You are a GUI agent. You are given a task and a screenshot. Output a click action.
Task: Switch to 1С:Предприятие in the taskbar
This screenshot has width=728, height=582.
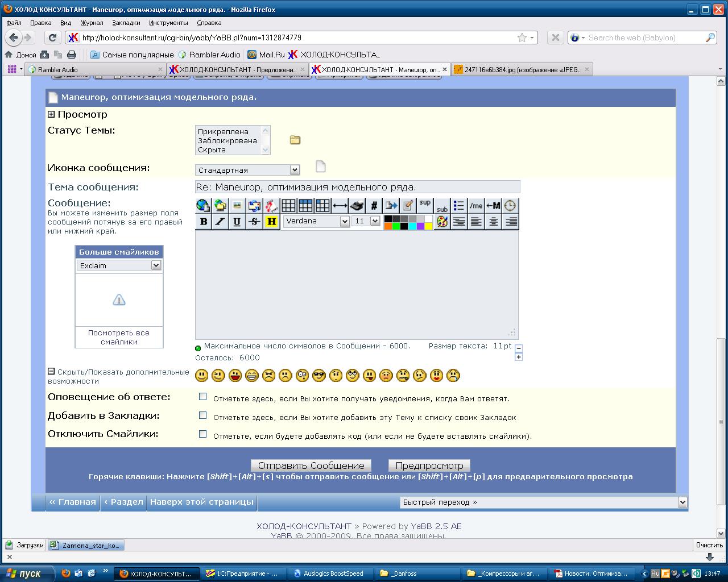(243, 573)
